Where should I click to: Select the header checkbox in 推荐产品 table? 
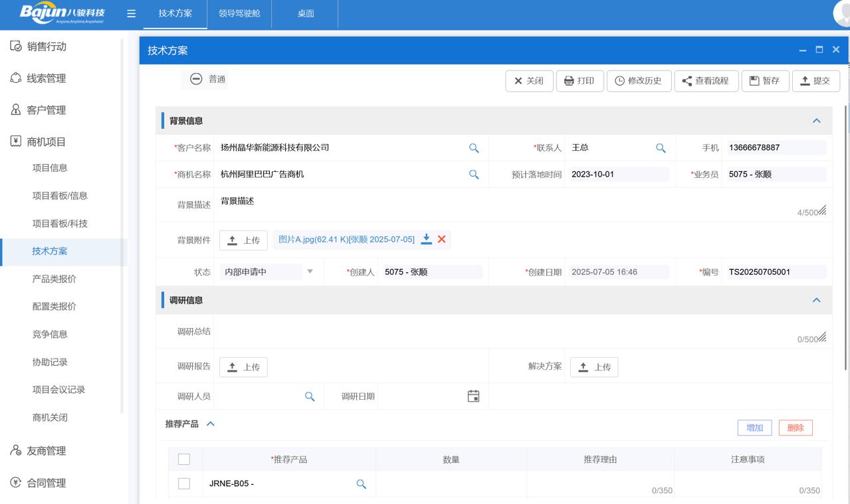point(184,459)
